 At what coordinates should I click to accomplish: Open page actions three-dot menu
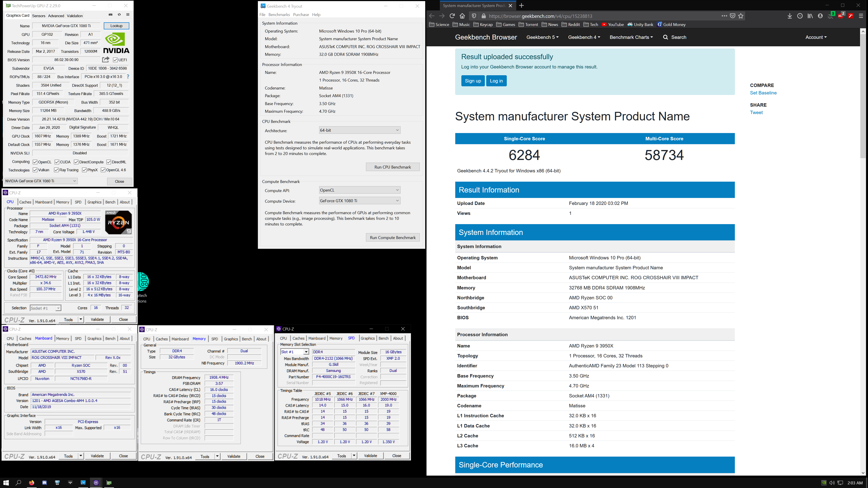click(x=724, y=16)
